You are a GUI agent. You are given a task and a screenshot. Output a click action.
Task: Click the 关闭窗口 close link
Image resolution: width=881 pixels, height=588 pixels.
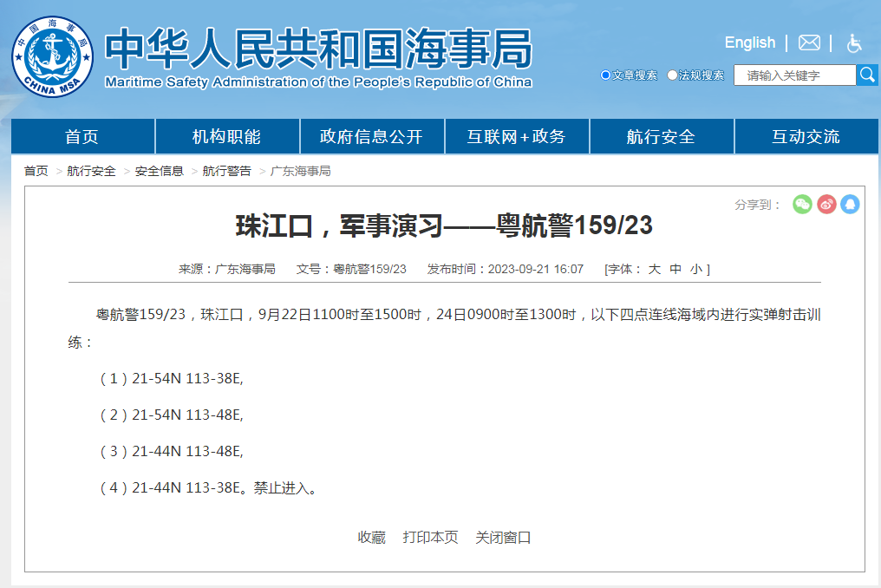click(x=503, y=538)
